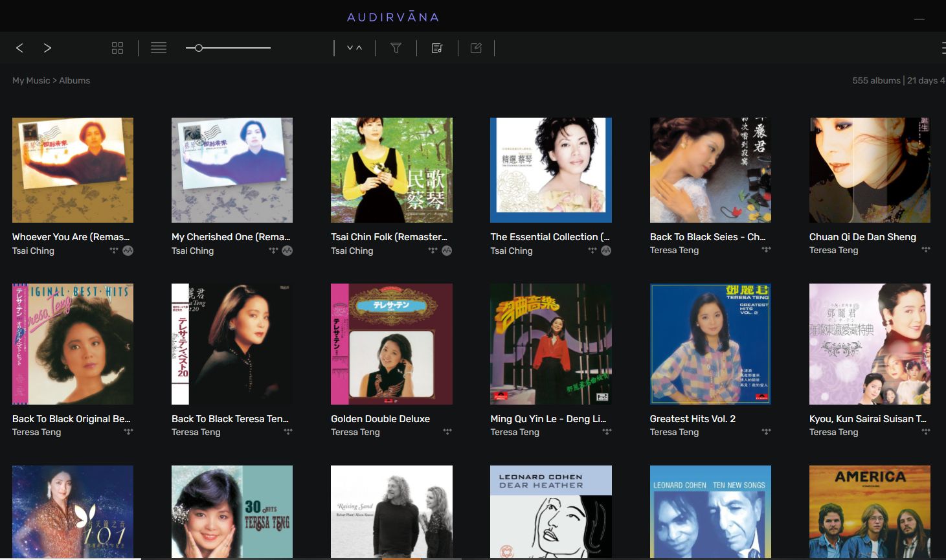Open the 30 Hits Teresa Teng cover
Viewport: 946px width, 560px height.
pyautogui.click(x=232, y=511)
